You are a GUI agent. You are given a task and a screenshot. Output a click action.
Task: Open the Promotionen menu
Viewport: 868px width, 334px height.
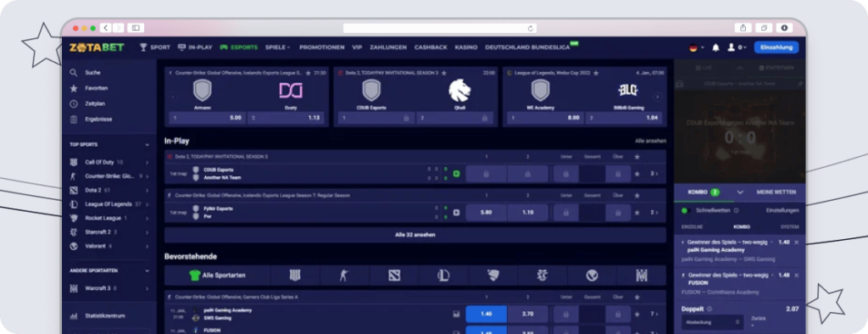tap(321, 47)
